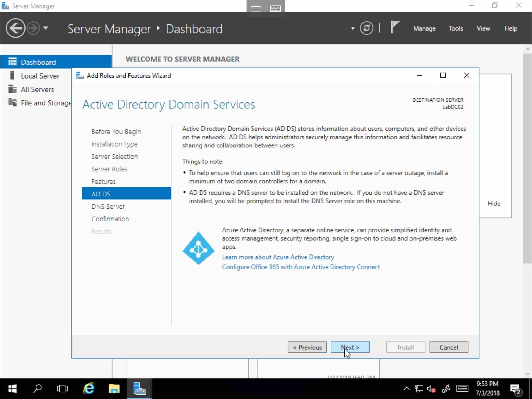Select Local Server in the sidebar

click(40, 76)
